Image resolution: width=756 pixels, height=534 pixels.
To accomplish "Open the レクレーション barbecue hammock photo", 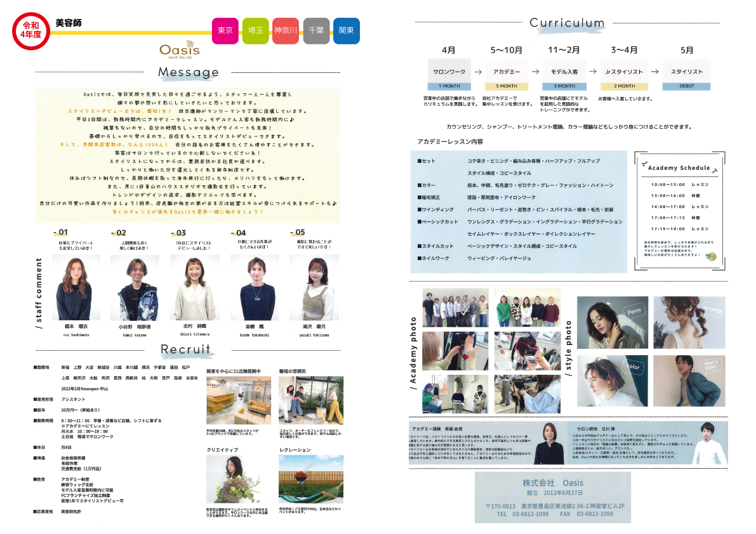I will click(x=311, y=479).
